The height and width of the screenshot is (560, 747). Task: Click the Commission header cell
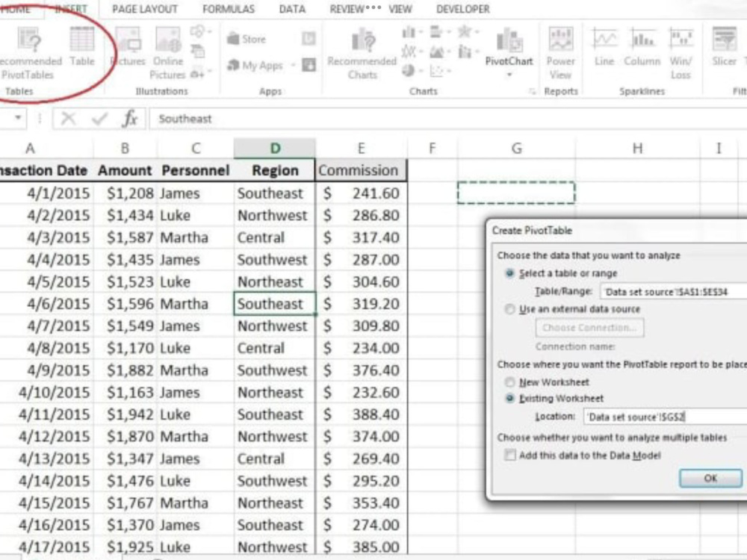click(x=361, y=170)
